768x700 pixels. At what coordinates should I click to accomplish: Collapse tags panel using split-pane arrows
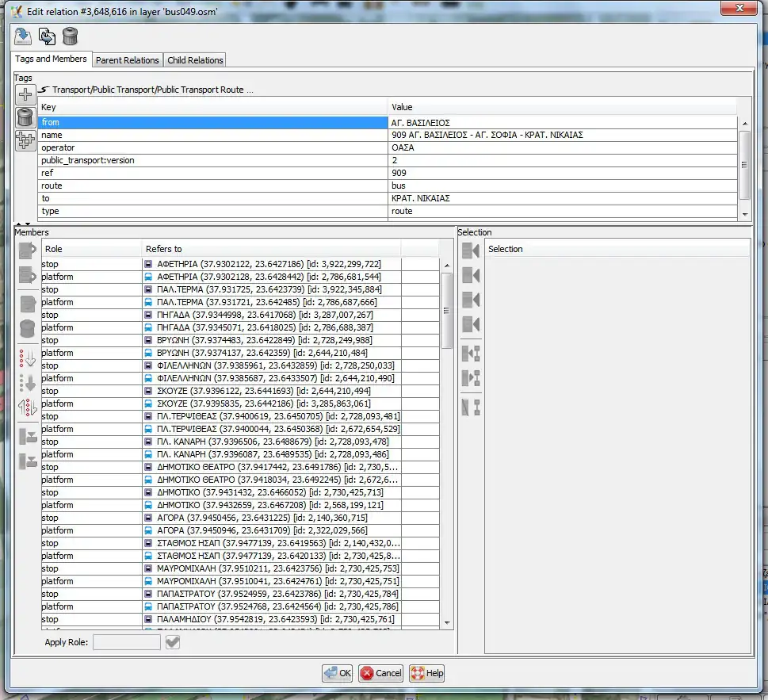[x=21, y=225]
